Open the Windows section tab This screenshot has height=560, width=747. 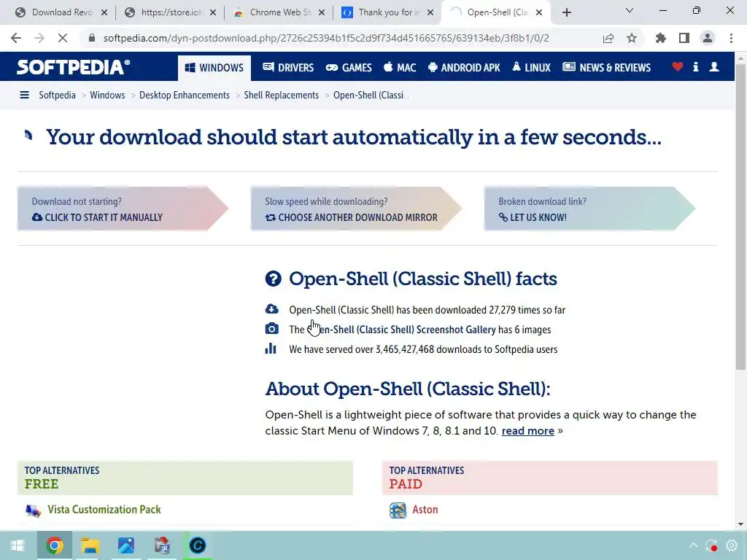214,68
